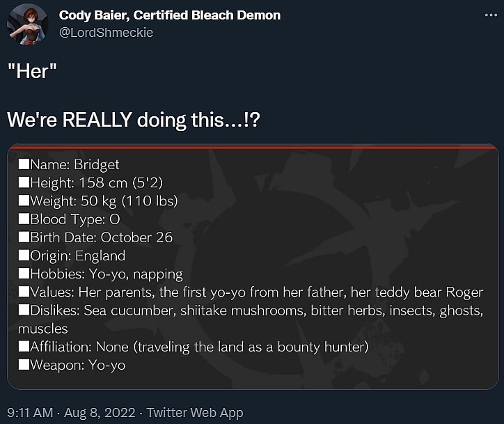Select the "We're REALLY doing this" text
This screenshot has height=424, width=504.
coord(133,120)
